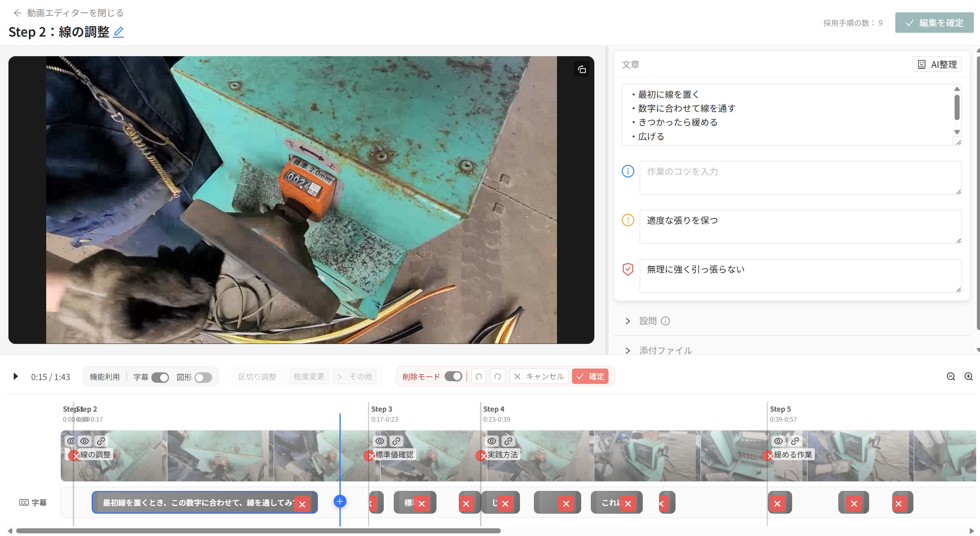
Task: Toggle the 字幕 subtitles switch
Action: [x=160, y=377]
